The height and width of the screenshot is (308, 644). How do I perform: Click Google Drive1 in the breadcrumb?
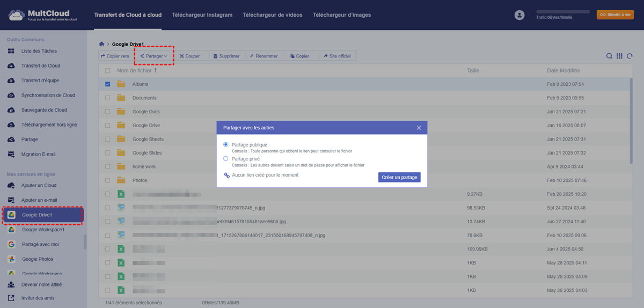pyautogui.click(x=128, y=44)
